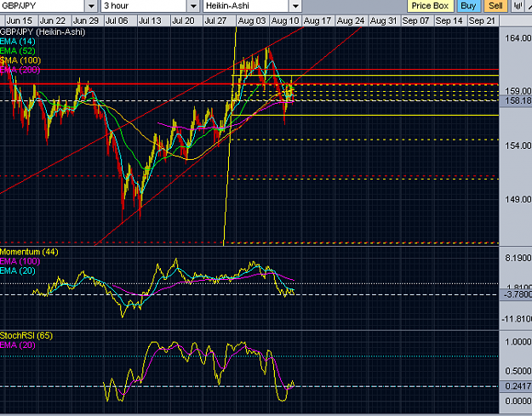Screen dimensions: 532x416
Task: Select the Aug 03 date label
Action: (x=252, y=20)
